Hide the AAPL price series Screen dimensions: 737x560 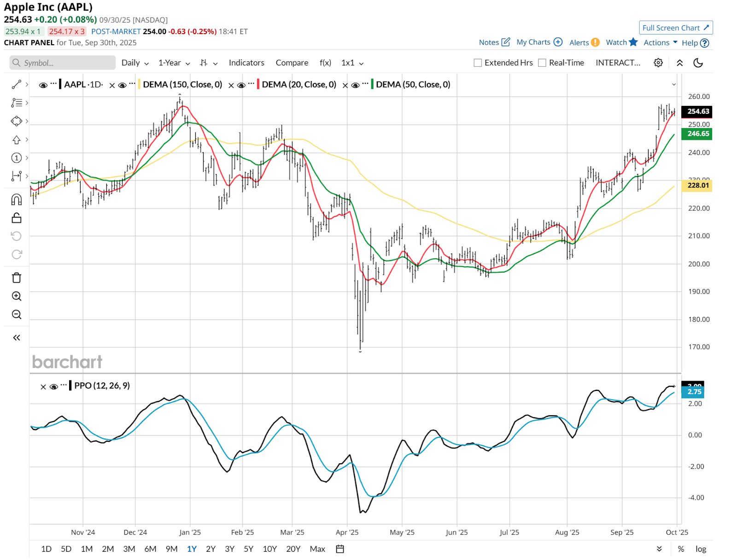pyautogui.click(x=43, y=85)
